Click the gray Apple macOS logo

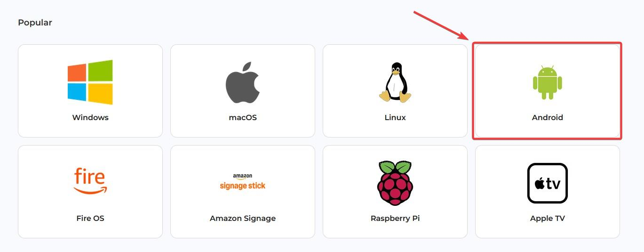tap(243, 82)
